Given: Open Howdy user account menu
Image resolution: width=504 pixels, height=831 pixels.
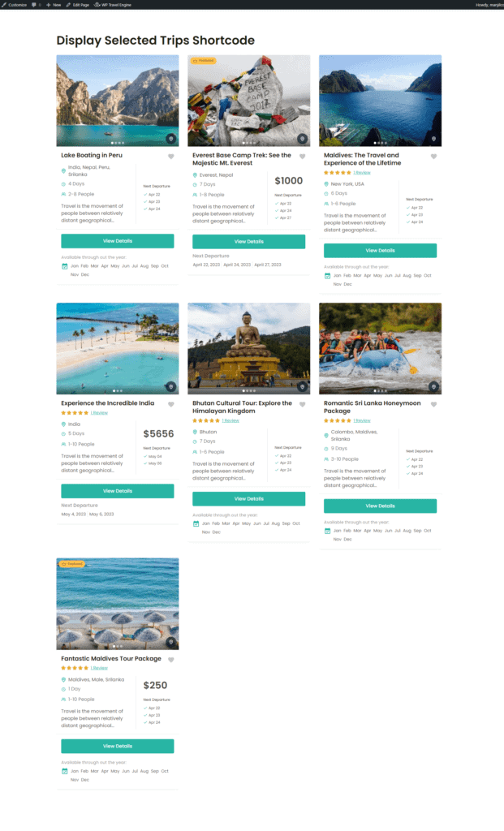Looking at the screenshot, I should click(x=489, y=5).
